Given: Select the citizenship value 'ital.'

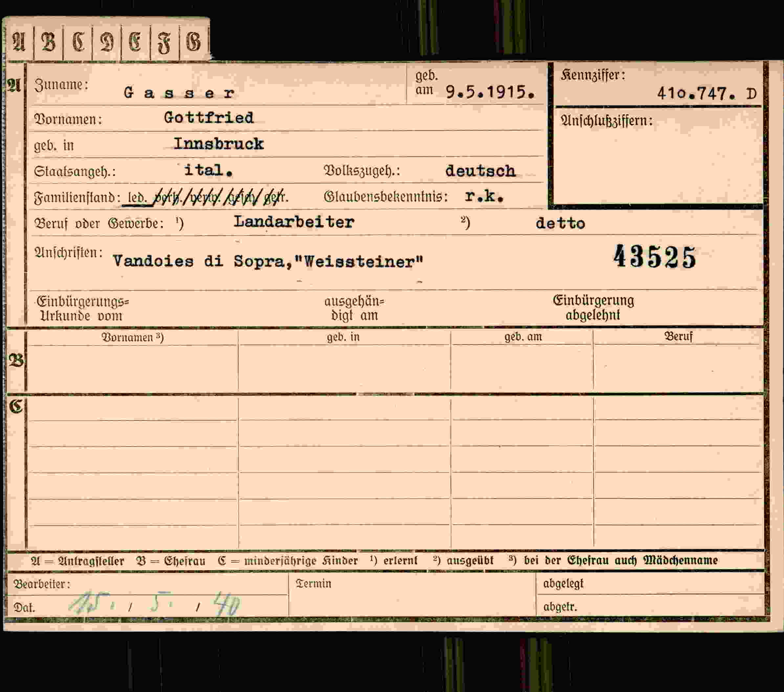Looking at the screenshot, I should [x=208, y=170].
